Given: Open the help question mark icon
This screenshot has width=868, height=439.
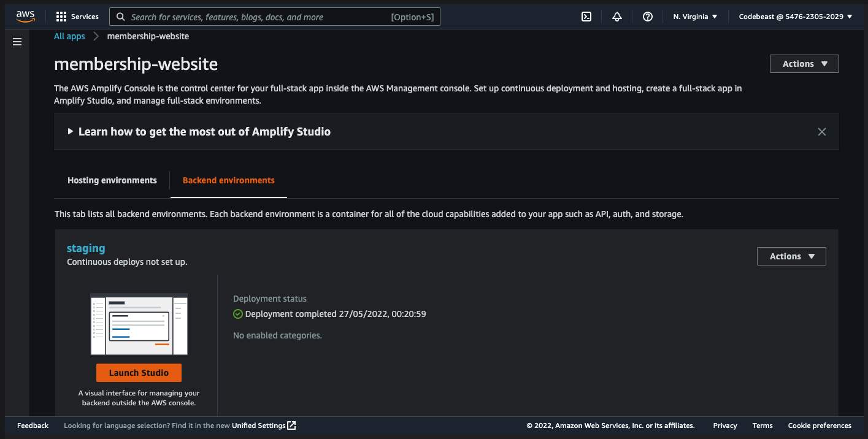Looking at the screenshot, I should [648, 17].
